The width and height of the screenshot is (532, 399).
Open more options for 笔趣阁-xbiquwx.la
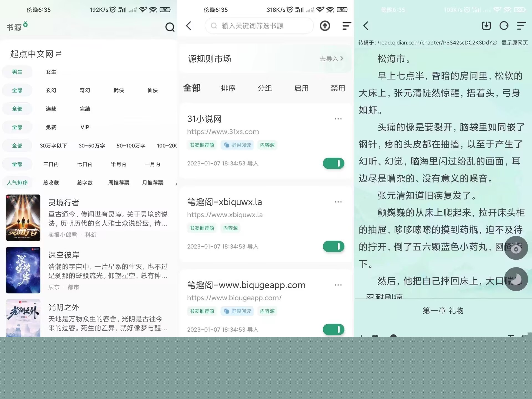(338, 202)
